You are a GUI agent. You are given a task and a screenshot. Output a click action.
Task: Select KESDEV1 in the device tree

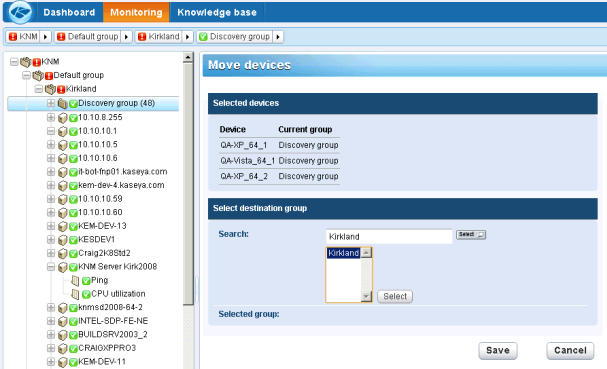(96, 239)
